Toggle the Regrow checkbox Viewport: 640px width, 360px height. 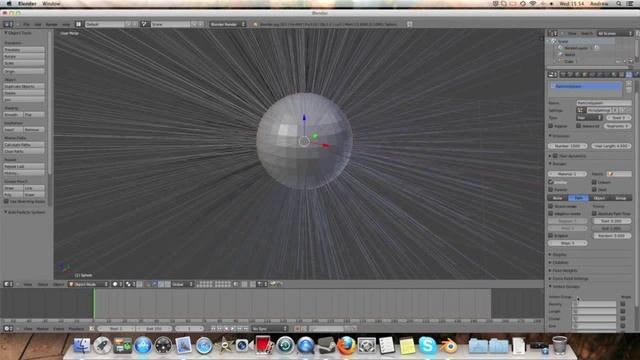[x=551, y=126]
